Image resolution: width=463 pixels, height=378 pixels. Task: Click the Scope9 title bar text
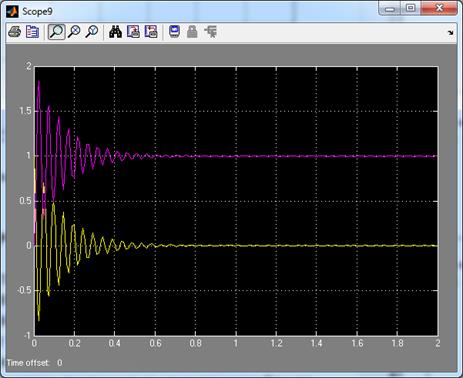pyautogui.click(x=37, y=12)
